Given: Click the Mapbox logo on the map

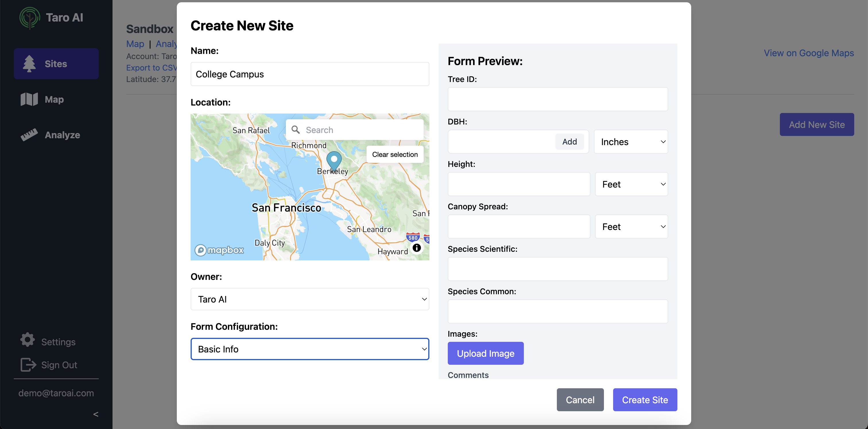Looking at the screenshot, I should click(x=219, y=250).
